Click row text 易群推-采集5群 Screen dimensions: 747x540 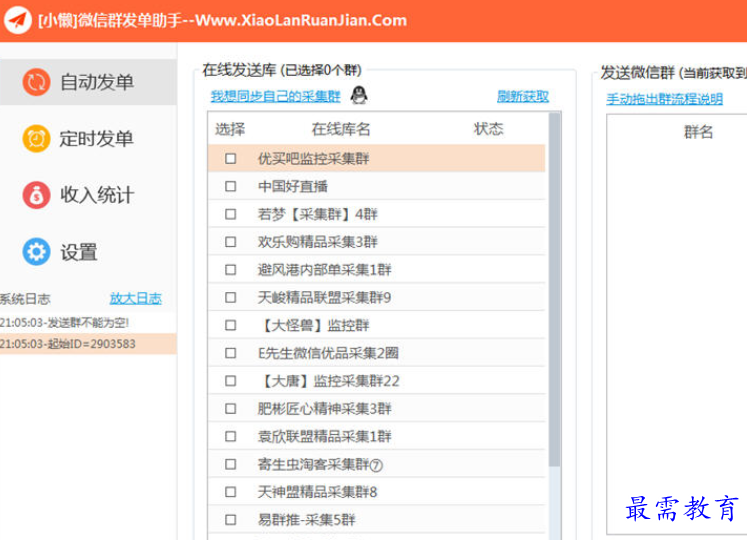pos(307,520)
